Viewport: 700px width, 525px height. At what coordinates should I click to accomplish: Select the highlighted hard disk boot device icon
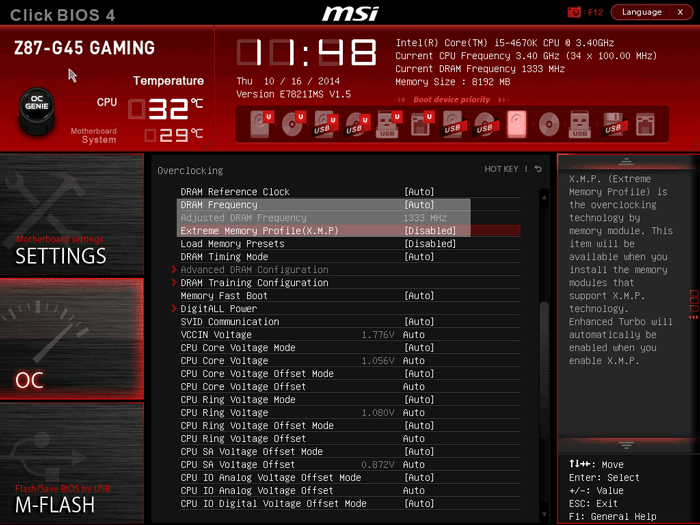(517, 124)
